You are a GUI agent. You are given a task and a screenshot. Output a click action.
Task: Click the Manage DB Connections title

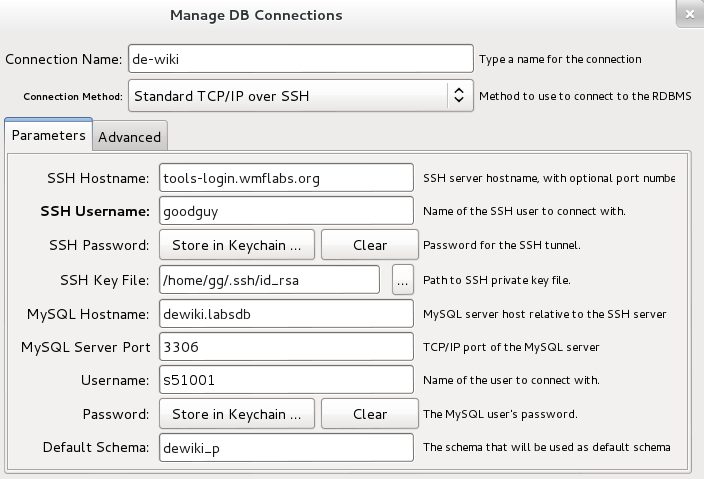point(256,15)
